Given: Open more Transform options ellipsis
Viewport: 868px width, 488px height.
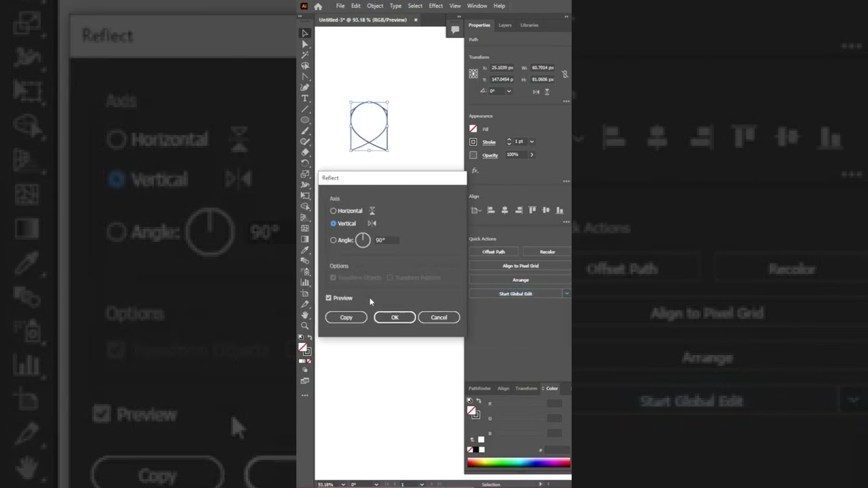Looking at the screenshot, I should click(x=566, y=101).
